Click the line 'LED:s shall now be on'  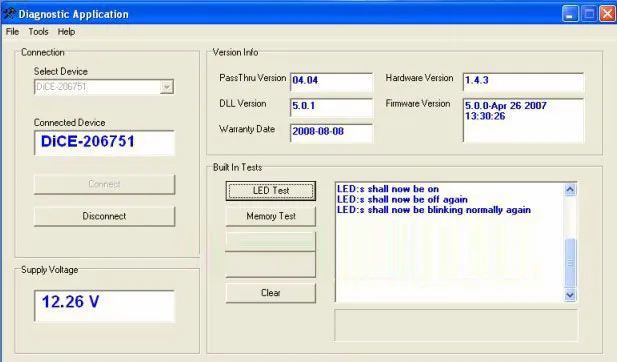(x=388, y=189)
